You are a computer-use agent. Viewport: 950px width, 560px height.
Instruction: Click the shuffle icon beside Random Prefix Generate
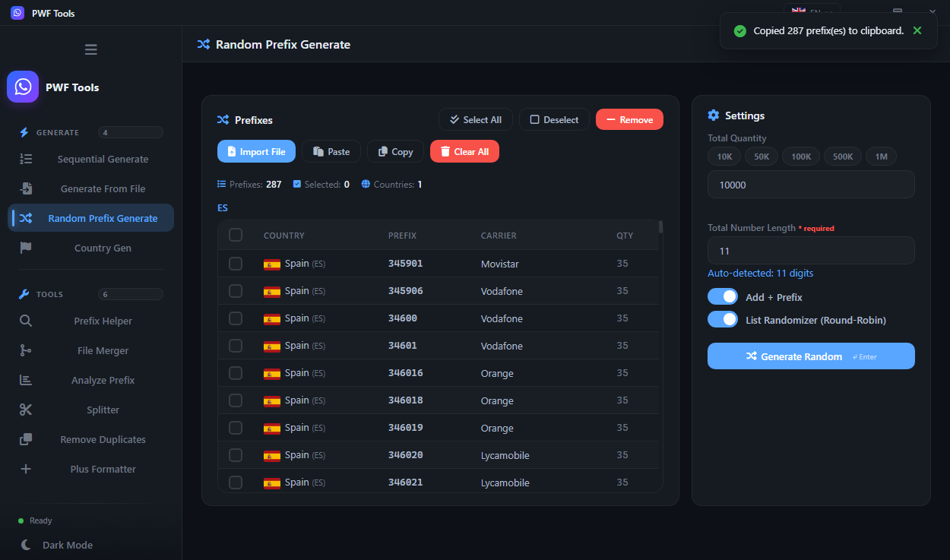coord(26,218)
